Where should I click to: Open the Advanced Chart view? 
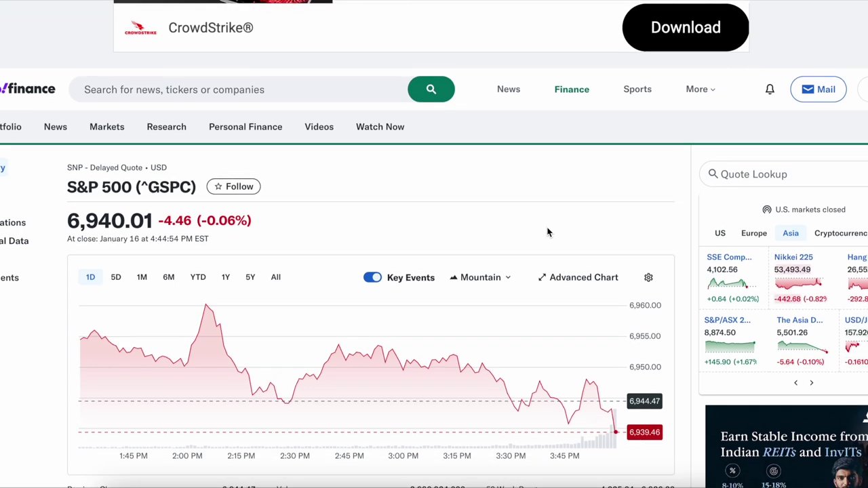[578, 277]
